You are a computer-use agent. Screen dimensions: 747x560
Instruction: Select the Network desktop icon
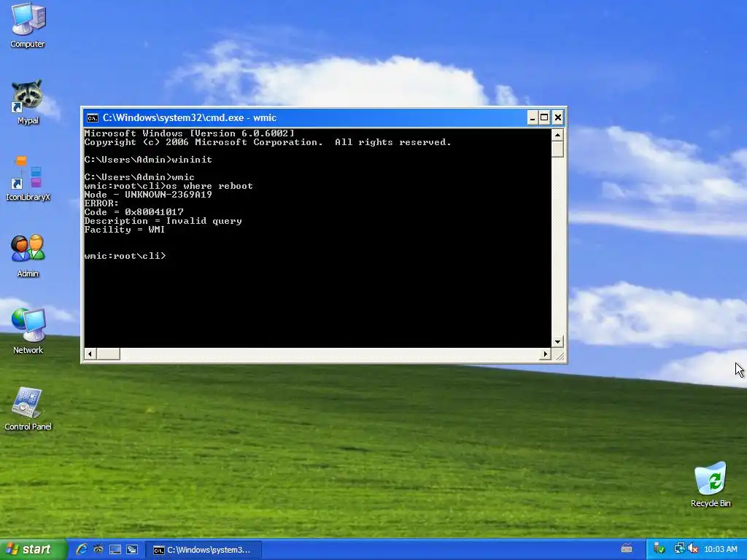pos(28,332)
